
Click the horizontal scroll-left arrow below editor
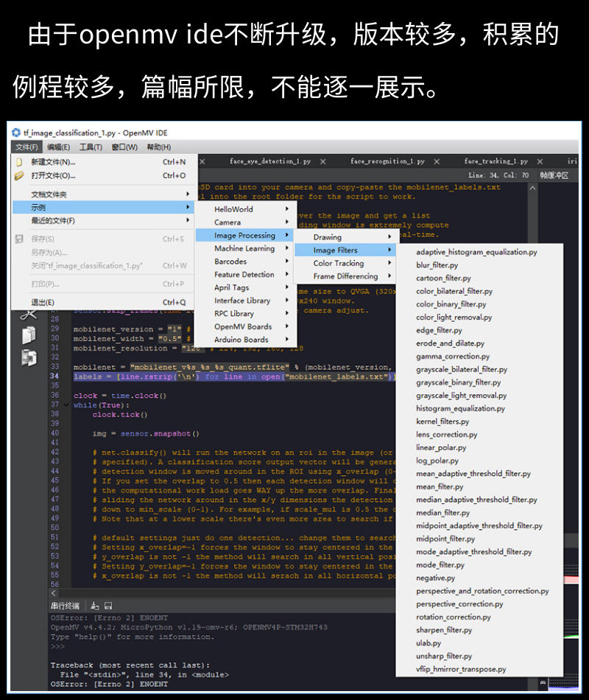pos(54,593)
